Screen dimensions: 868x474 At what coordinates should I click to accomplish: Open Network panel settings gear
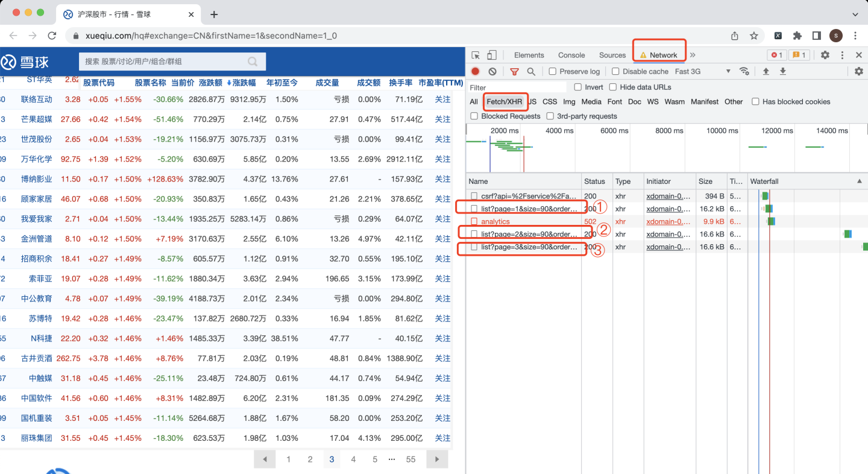859,71
